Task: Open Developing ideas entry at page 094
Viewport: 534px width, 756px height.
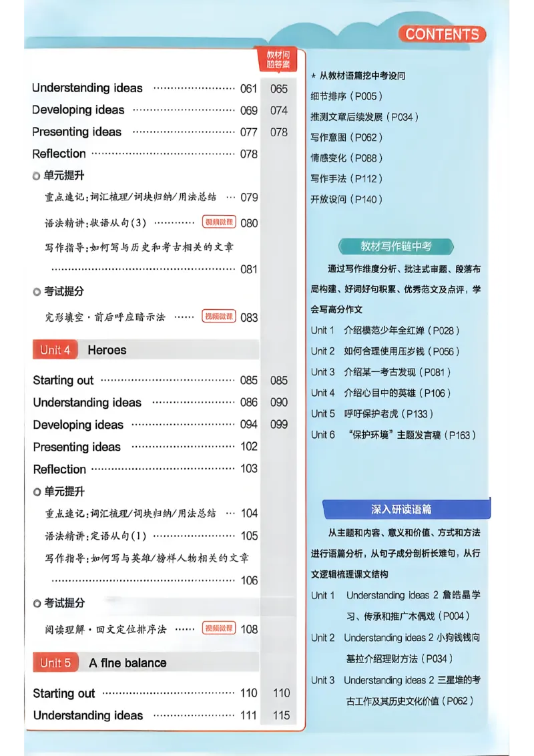Action: 145,424
